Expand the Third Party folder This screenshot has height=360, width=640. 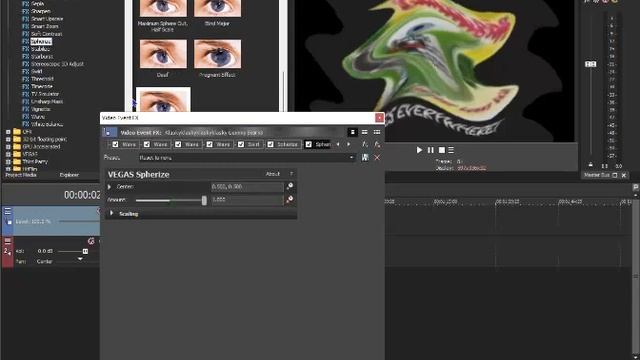8,161
